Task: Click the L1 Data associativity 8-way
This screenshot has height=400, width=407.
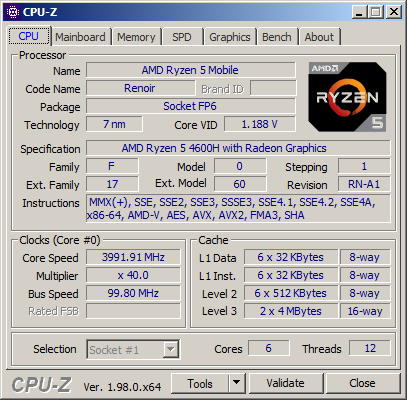Action: coord(365,257)
